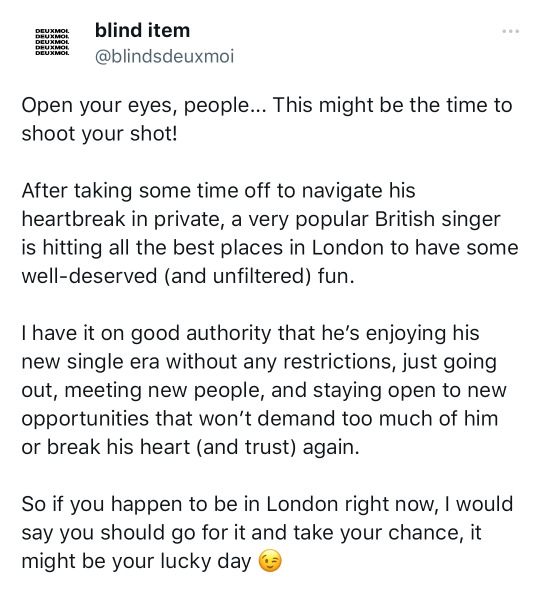Click the word 'heartbreak' in the post
This screenshot has height=595, width=540.
tap(73, 219)
